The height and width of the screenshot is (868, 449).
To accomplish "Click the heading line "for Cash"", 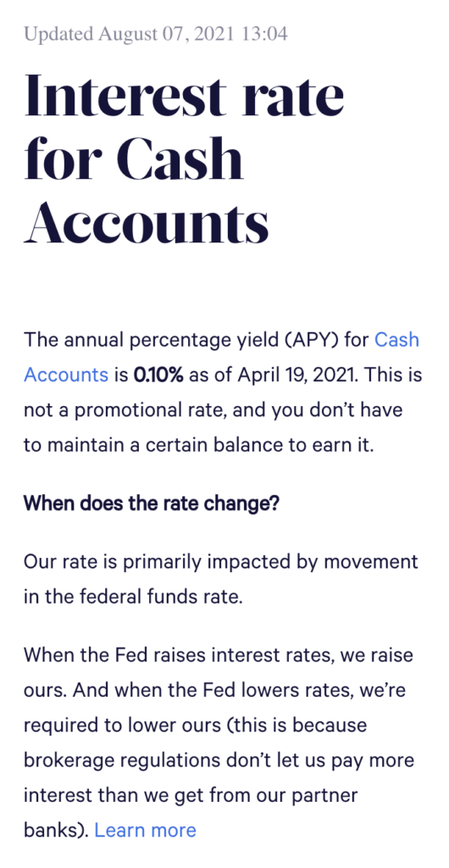I will pyautogui.click(x=134, y=159).
